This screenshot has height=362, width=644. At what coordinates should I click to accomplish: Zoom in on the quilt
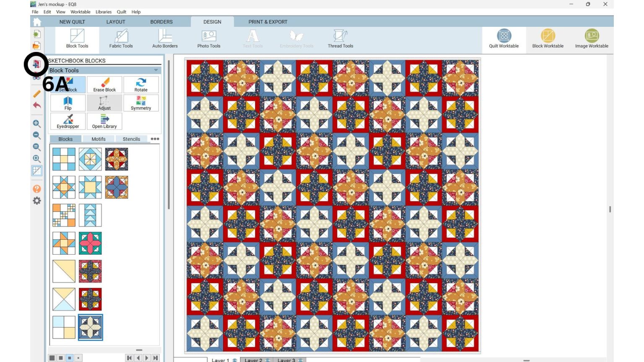point(37,124)
